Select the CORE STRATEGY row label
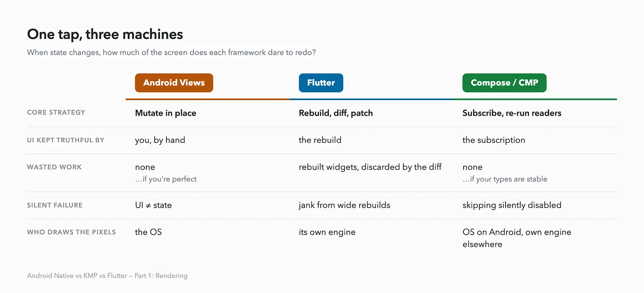Viewport: 644px width, 293px height. (x=56, y=113)
